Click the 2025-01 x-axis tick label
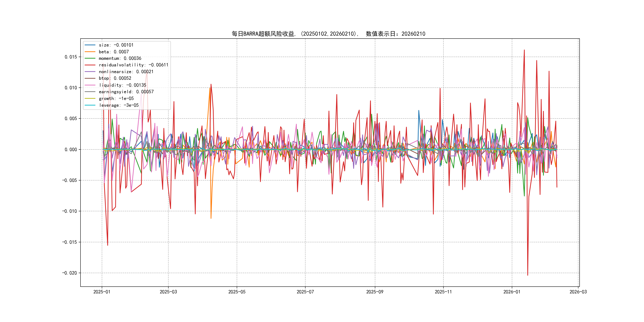This screenshot has width=644, height=322. pos(102,292)
